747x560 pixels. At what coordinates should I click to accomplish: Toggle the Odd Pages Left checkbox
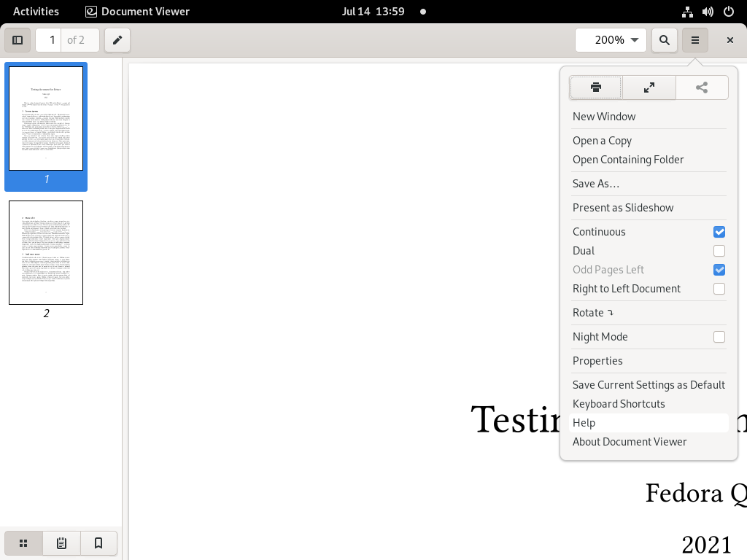[x=719, y=270]
